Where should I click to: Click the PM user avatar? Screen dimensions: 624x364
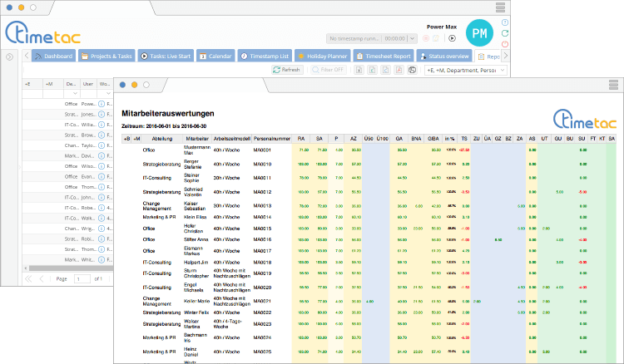tap(481, 34)
